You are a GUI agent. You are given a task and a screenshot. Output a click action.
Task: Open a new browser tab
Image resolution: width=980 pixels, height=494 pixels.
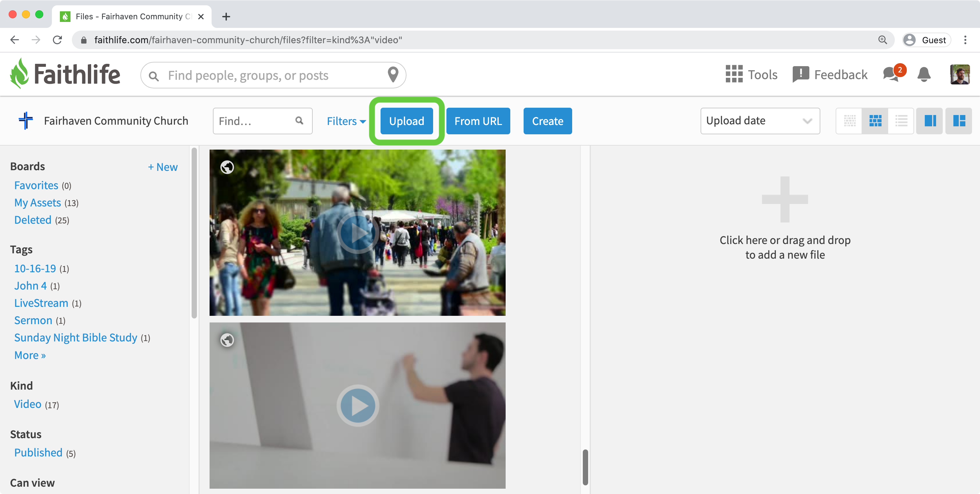click(x=226, y=16)
